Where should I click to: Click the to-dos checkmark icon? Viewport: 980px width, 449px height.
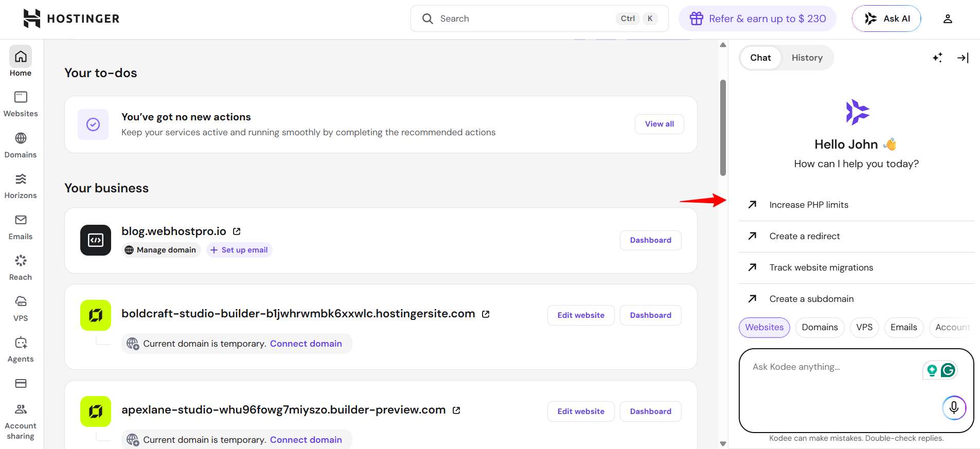click(93, 124)
